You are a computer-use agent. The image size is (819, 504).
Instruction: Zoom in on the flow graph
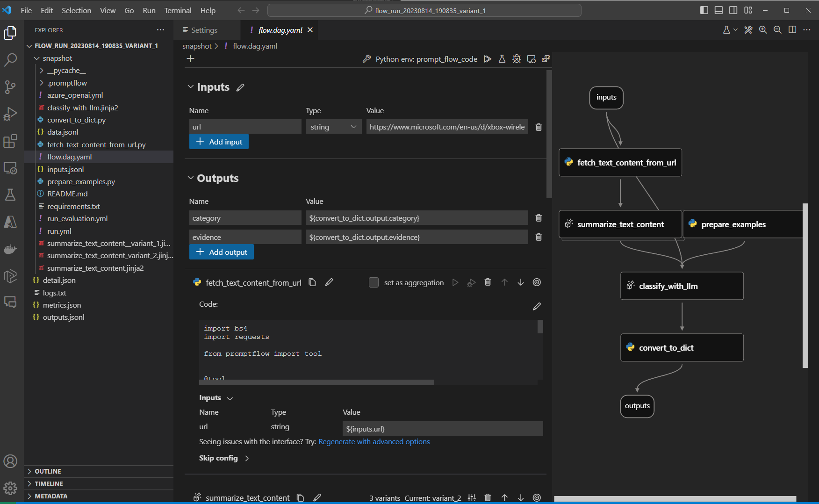pyautogui.click(x=763, y=30)
